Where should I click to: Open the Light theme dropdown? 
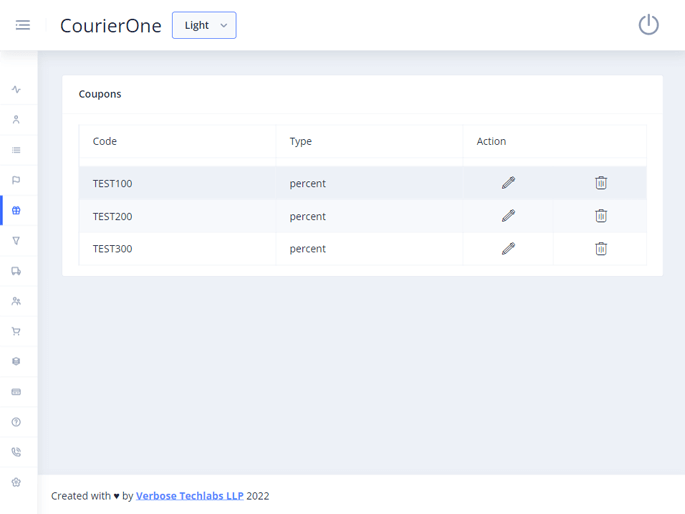coord(204,25)
